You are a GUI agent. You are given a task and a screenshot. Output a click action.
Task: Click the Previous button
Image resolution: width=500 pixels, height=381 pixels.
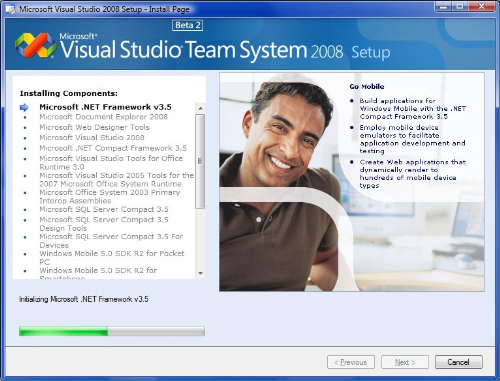[351, 362]
